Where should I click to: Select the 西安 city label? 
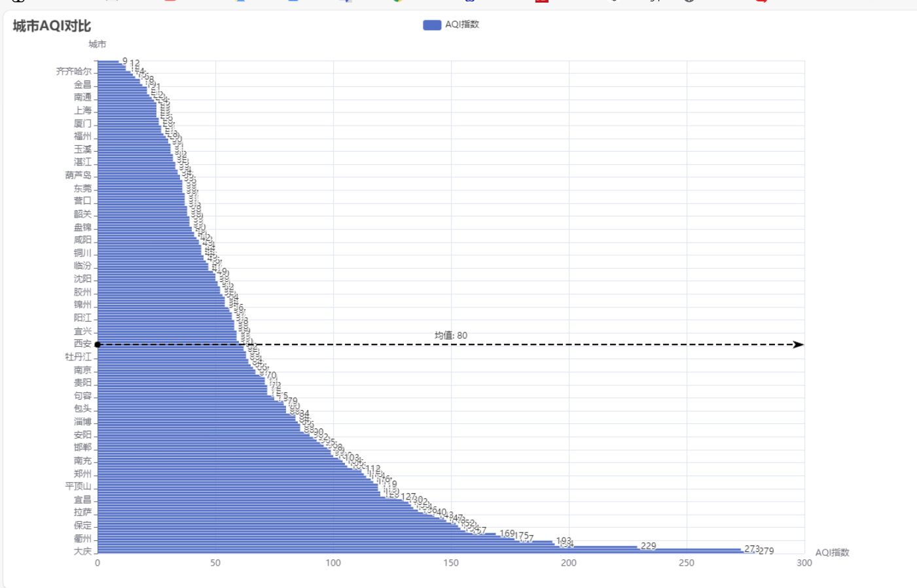83,343
